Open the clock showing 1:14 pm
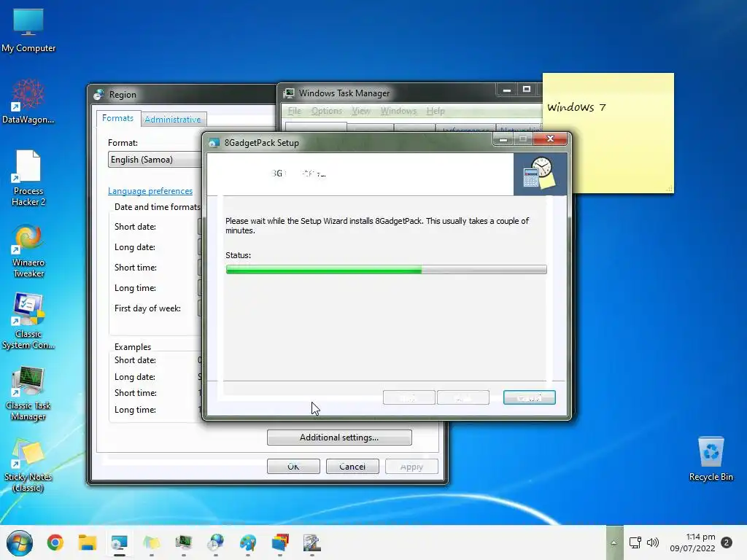This screenshot has width=747, height=560. coord(692,542)
